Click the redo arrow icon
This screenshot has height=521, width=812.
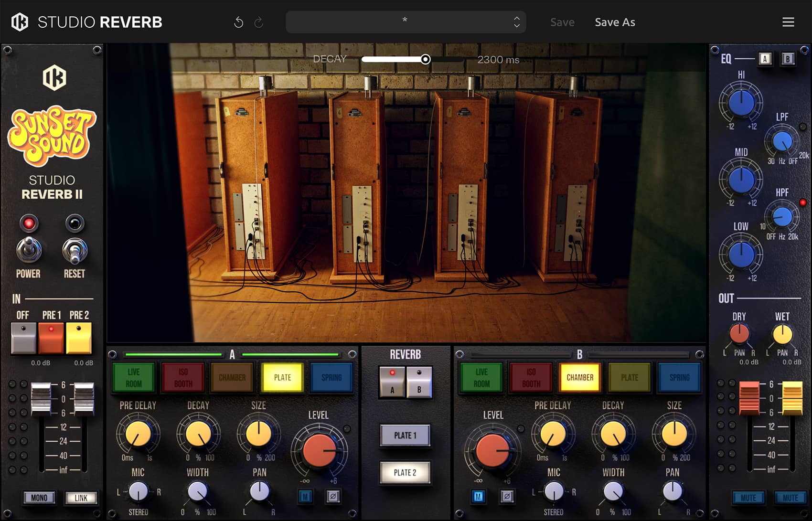[x=259, y=22]
